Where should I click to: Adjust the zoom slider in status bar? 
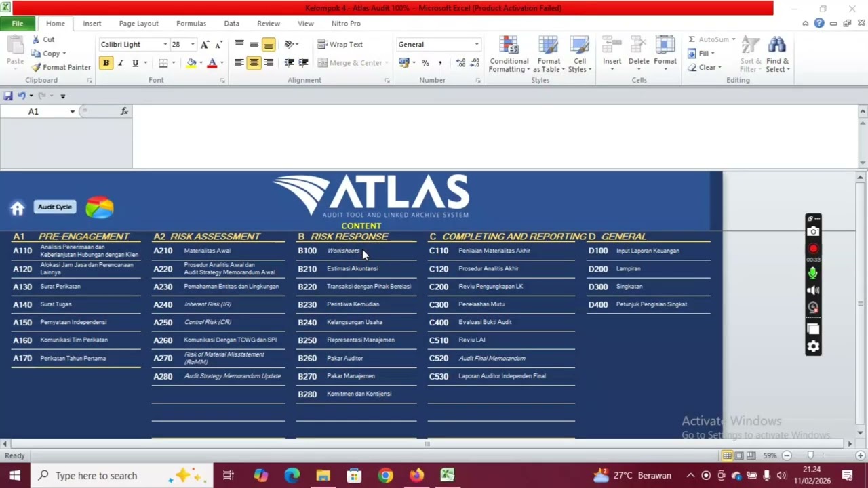[810, 455]
